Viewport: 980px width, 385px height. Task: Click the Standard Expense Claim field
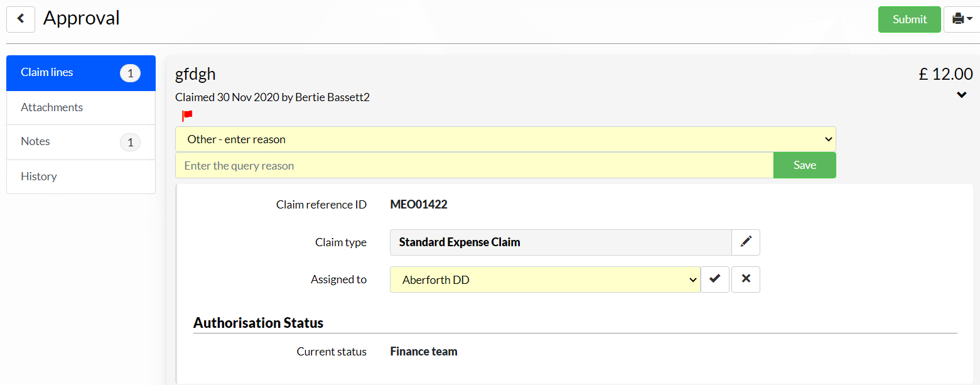[561, 242]
